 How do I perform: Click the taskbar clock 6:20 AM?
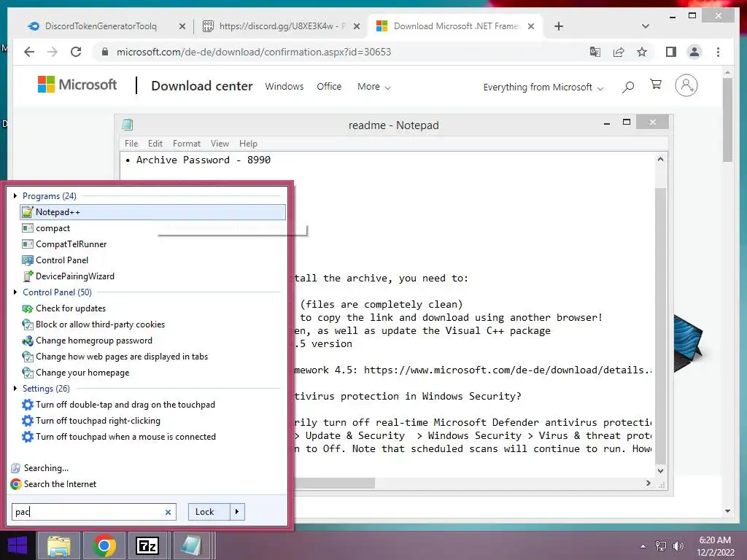(x=715, y=540)
